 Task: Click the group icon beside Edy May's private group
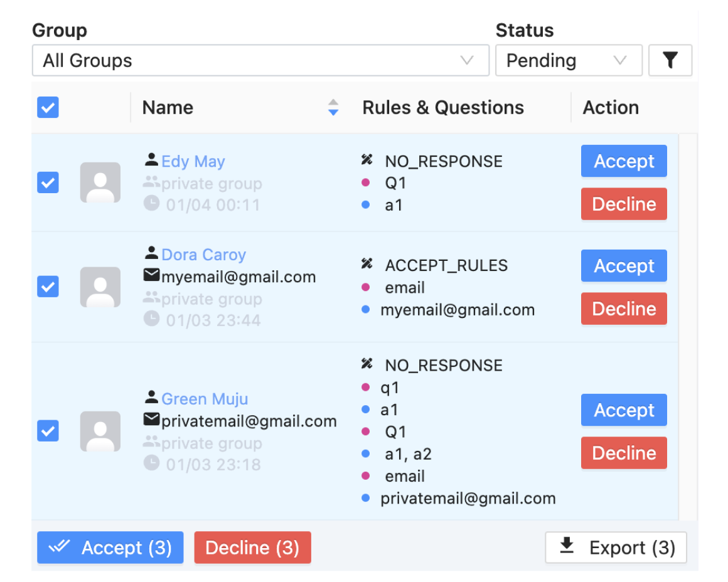151,183
